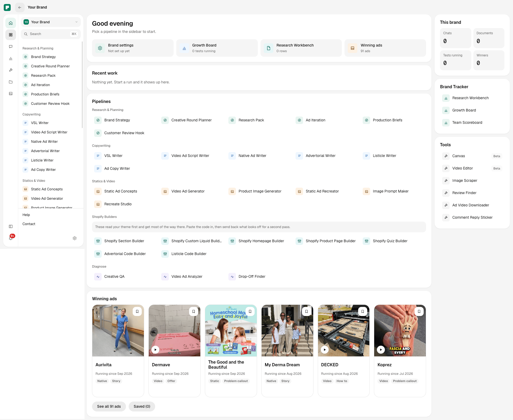Open Shopify Quiz Builder
The image size is (513, 420).
click(393, 241)
